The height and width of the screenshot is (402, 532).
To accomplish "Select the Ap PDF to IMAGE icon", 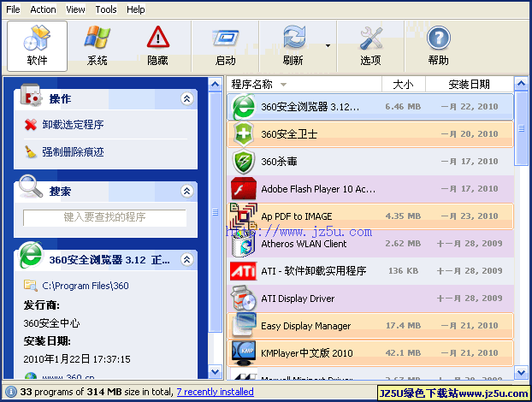I will [x=243, y=216].
